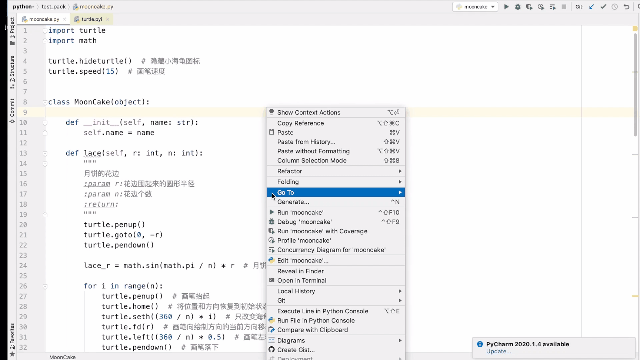Choose Compare with Clipboard
Viewport: 640px width, 360px height.
(x=336, y=330)
